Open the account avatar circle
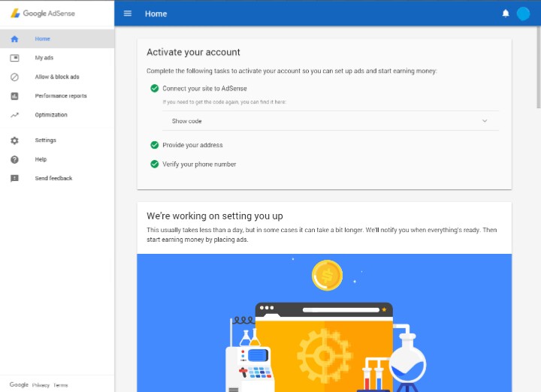The width and height of the screenshot is (541, 392). (523, 14)
